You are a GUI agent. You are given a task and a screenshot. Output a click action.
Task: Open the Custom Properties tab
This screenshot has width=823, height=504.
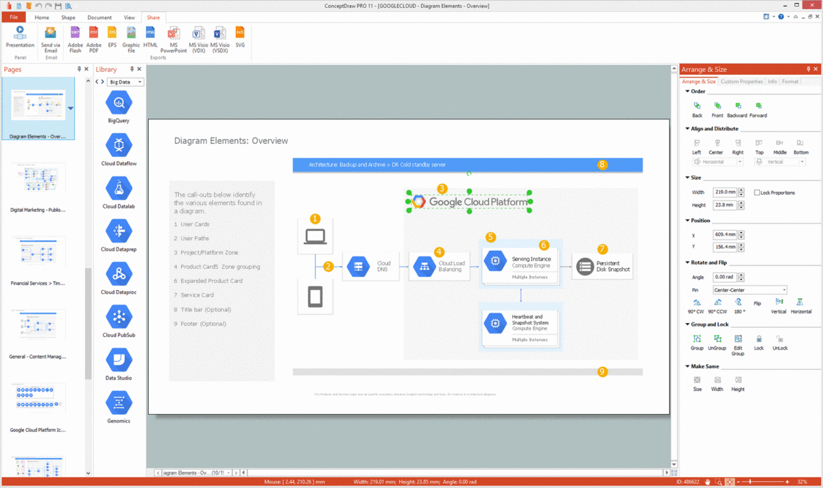[x=741, y=82]
